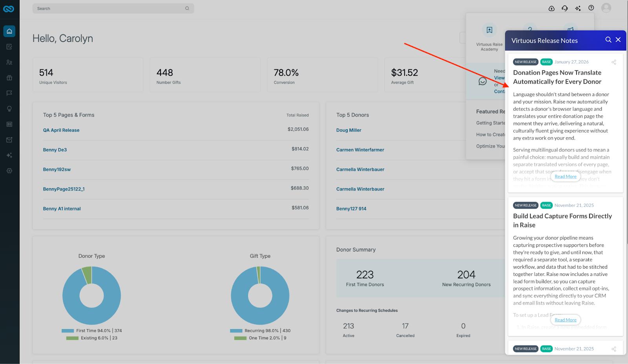The height and width of the screenshot is (364, 628).
Task: Open donor Doug Miller link
Action: pos(349,130)
